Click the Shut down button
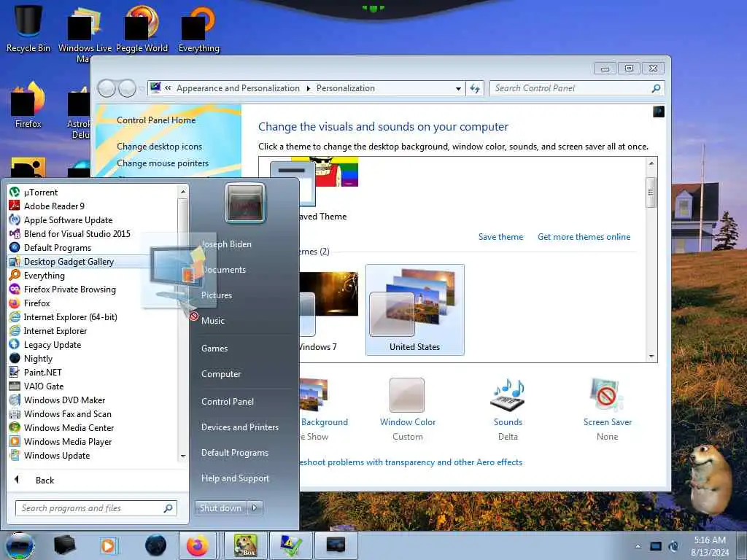 click(x=220, y=508)
